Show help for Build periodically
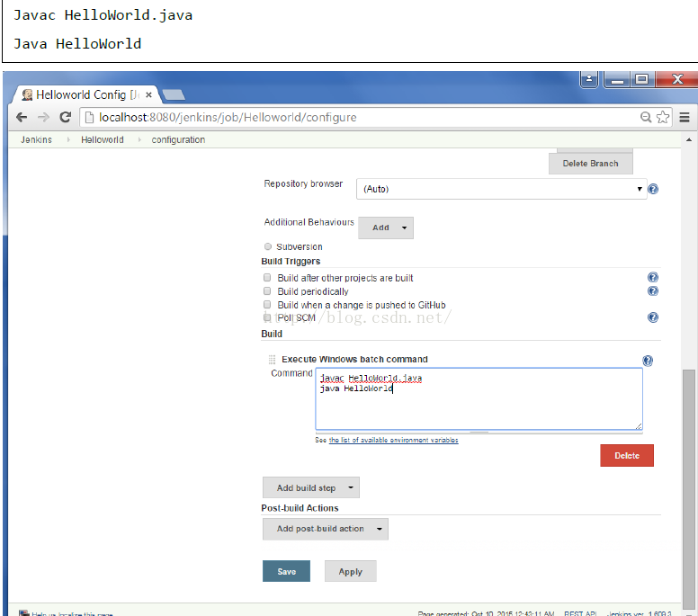Screen dimensions: 698x616 (x=653, y=291)
